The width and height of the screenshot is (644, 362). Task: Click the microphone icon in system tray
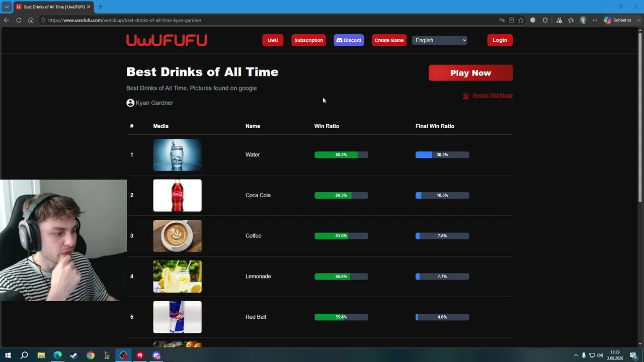[x=584, y=355]
